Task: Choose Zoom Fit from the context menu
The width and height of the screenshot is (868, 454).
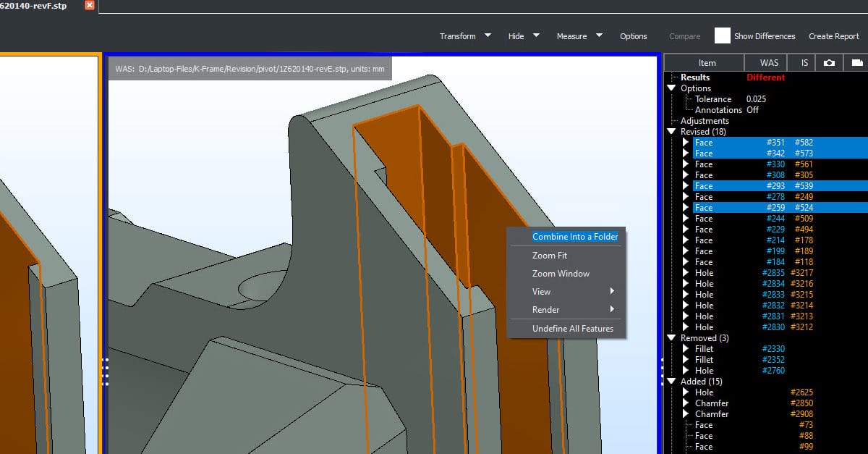Action: tap(550, 255)
